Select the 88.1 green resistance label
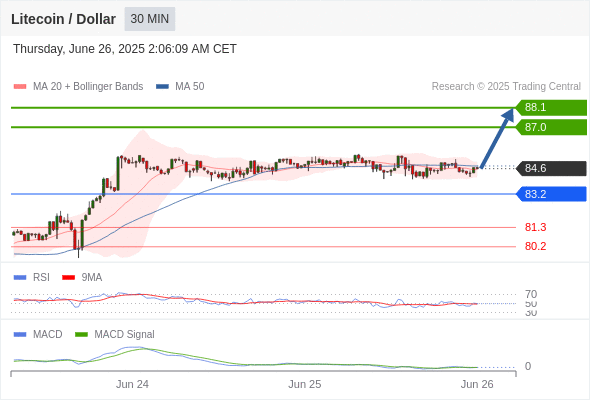Screen dimensions: 590x400 pos(552,108)
